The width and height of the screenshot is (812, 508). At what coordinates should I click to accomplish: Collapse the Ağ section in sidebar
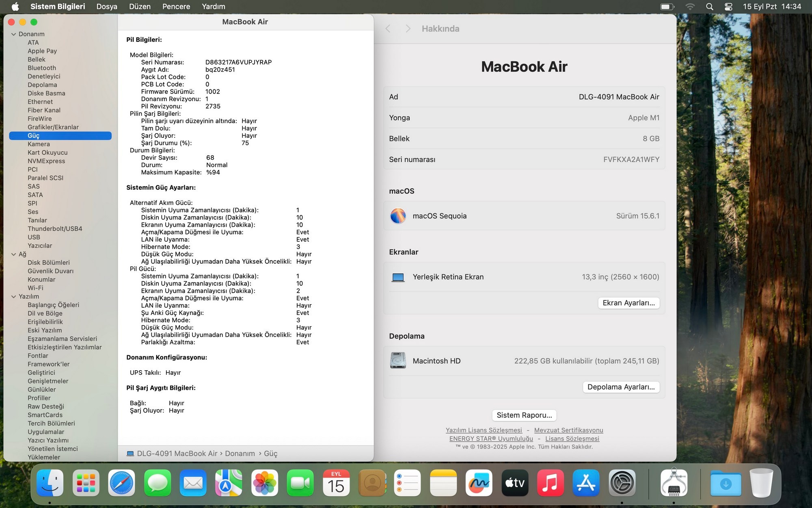[x=13, y=254]
